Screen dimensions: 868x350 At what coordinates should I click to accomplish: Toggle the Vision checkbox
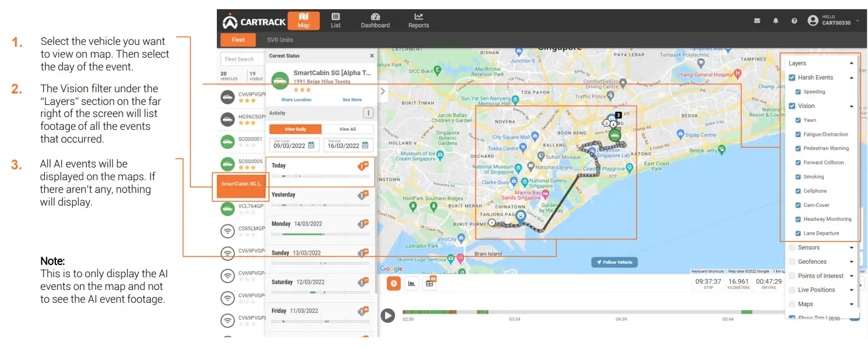pyautogui.click(x=791, y=106)
